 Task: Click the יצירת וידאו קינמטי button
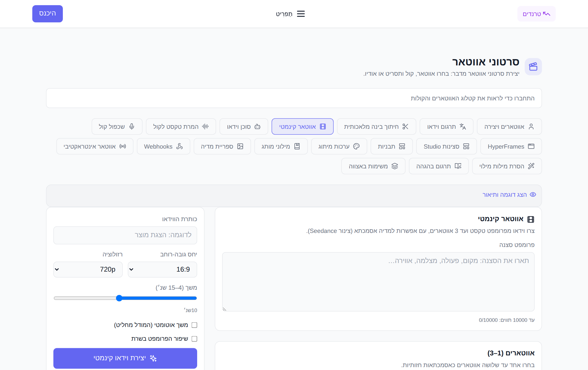point(125,358)
